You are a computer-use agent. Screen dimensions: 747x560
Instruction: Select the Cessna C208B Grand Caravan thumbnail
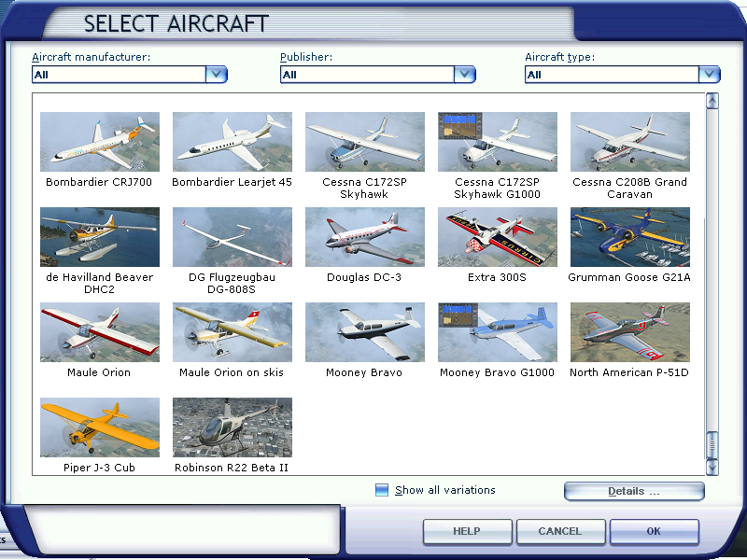[629, 142]
